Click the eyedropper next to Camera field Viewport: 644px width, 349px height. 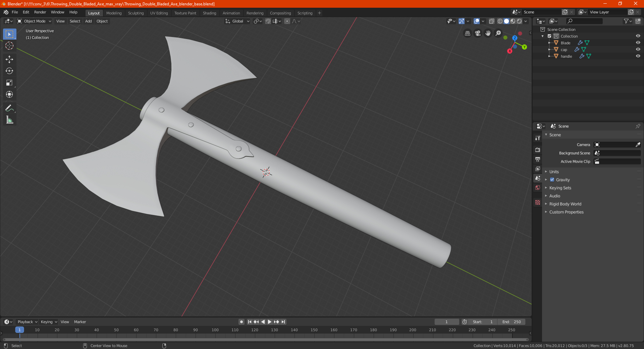point(638,145)
